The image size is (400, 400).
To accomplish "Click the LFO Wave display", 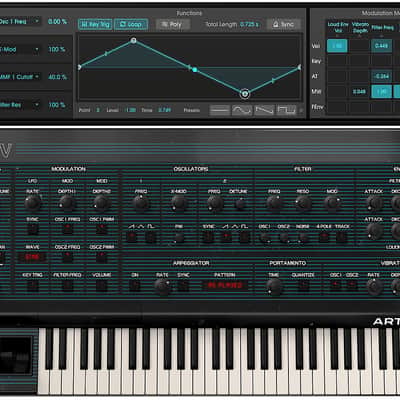I will click(x=32, y=257).
